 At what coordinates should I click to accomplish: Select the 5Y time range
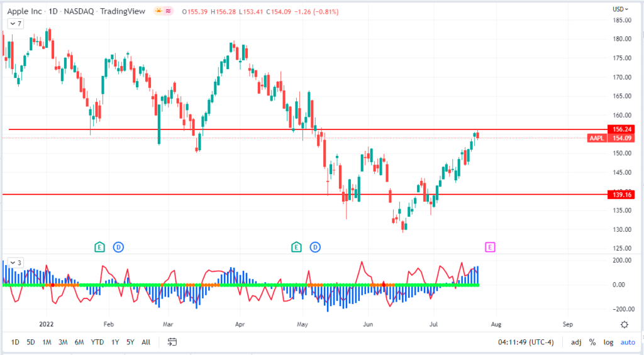(x=130, y=342)
